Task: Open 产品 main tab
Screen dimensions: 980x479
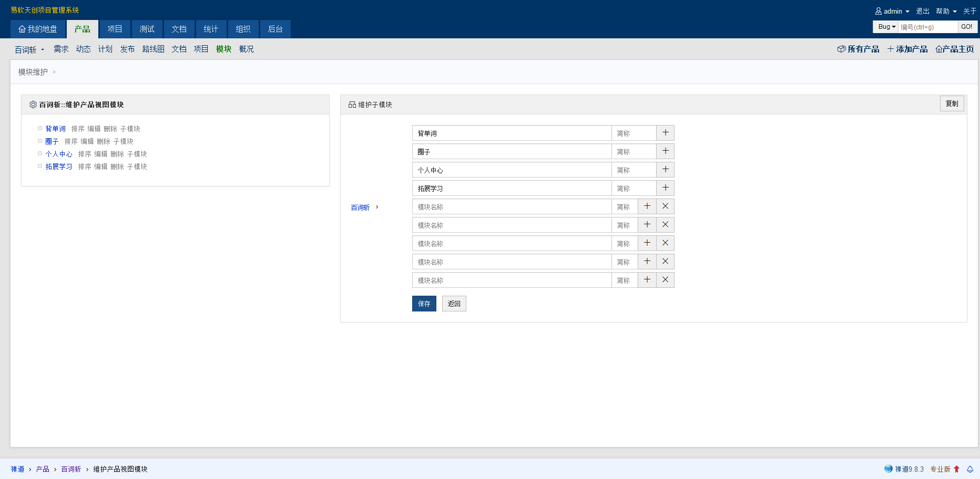Action: 83,29
